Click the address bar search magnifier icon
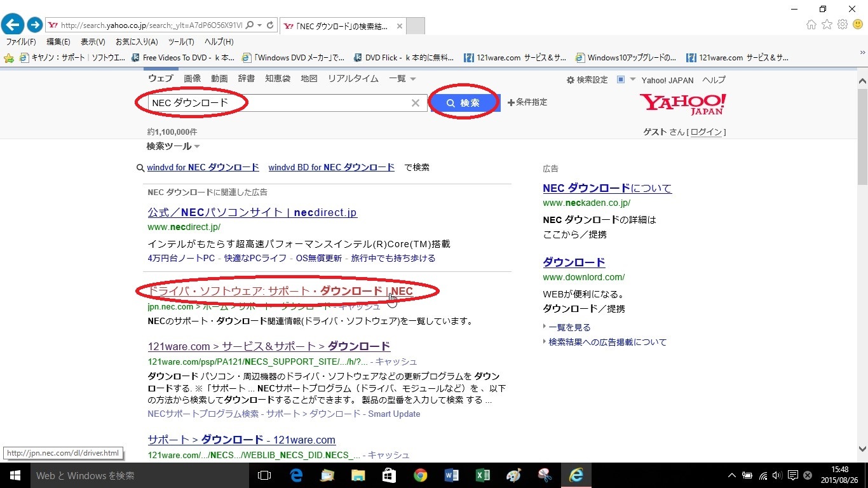868x488 pixels. [x=249, y=25]
